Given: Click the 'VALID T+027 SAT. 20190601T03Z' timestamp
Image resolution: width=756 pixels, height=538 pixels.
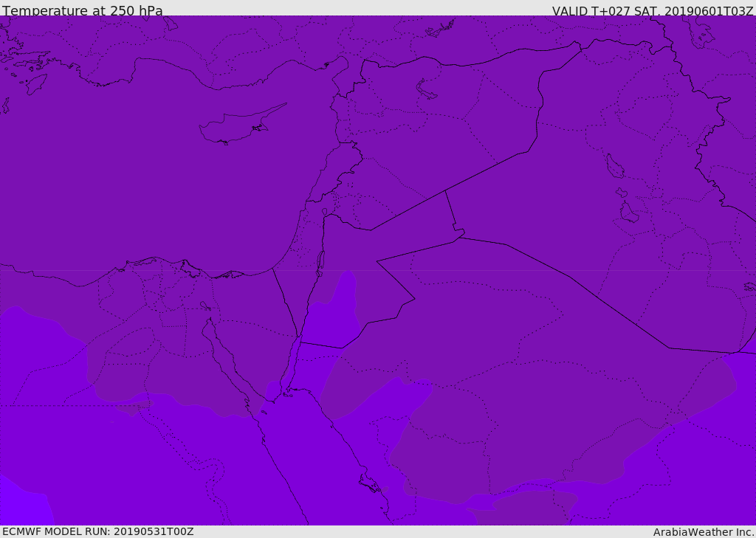Looking at the screenshot, I should 653,11.
